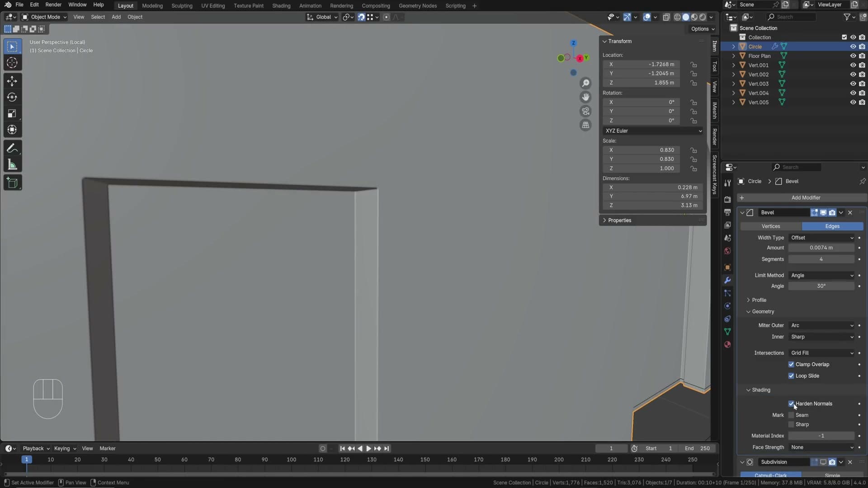Open the Render menu
Image resolution: width=868 pixels, height=488 pixels.
pos(53,5)
